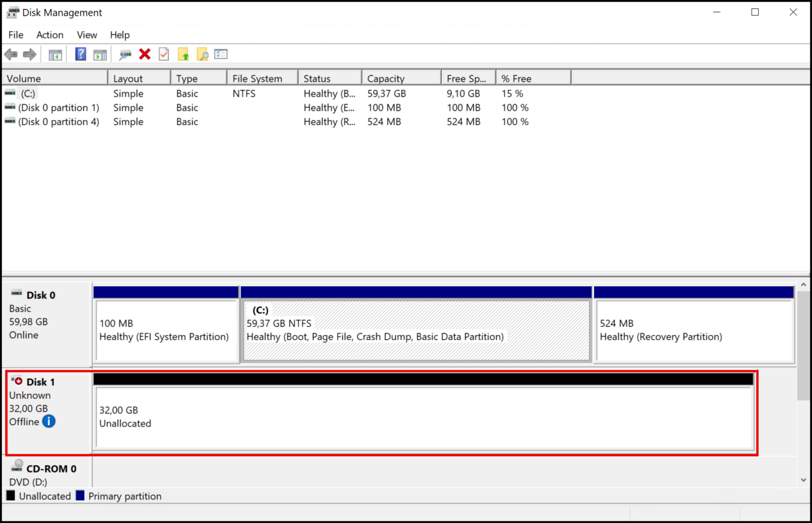The height and width of the screenshot is (523, 812).
Task: Open the Action menu
Action: pos(49,35)
